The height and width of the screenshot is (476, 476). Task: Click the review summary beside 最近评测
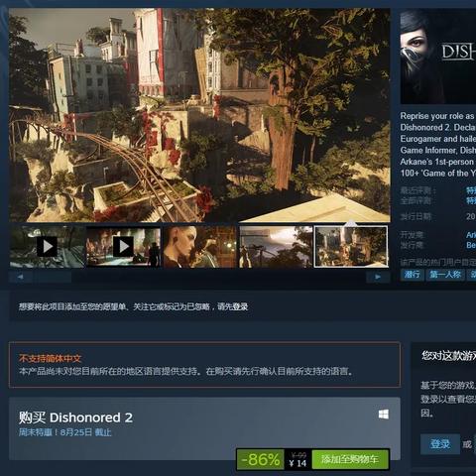pyautogui.click(x=471, y=190)
